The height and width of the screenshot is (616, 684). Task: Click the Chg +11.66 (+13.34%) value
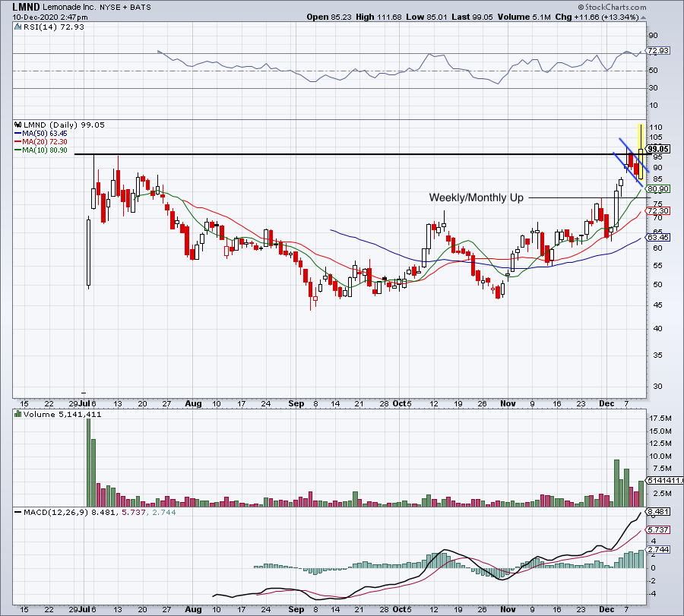pos(597,17)
